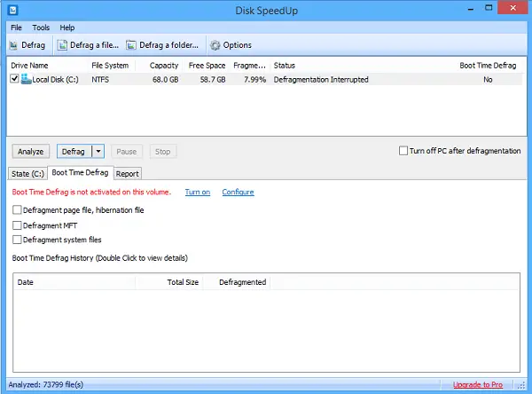Close the Disk SpeedUp window
The height and width of the screenshot is (394, 532).
coord(512,8)
